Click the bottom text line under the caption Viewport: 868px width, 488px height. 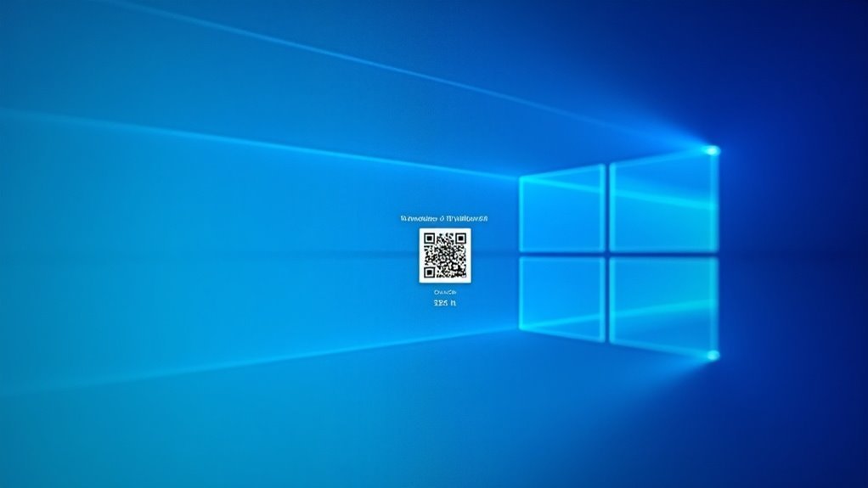coord(444,303)
